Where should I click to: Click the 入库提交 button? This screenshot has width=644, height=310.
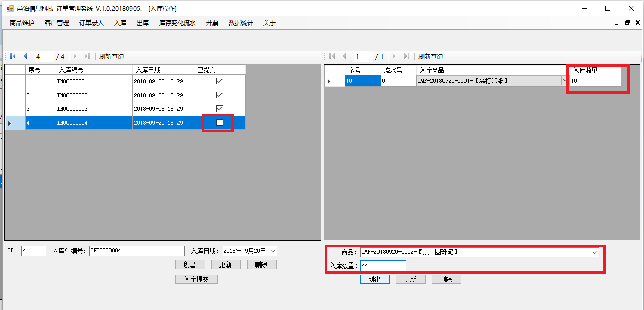click(x=197, y=279)
